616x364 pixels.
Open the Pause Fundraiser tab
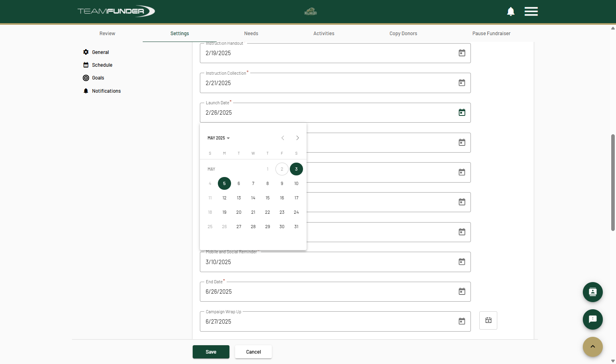pos(491,34)
